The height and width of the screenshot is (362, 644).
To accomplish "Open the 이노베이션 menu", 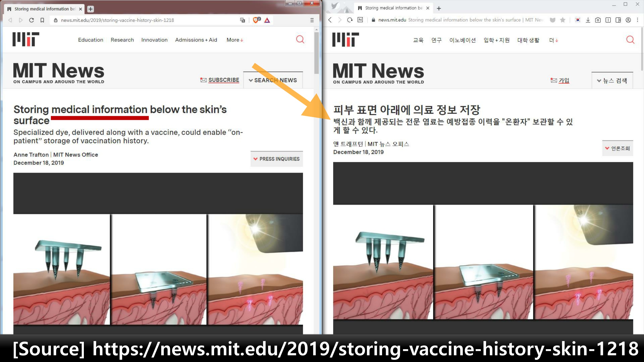I will (x=462, y=40).
